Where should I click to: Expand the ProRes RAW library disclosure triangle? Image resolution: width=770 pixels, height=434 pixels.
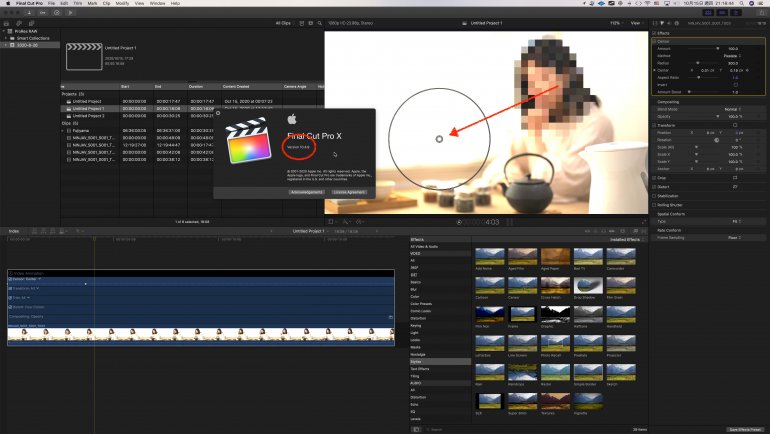click(5, 29)
